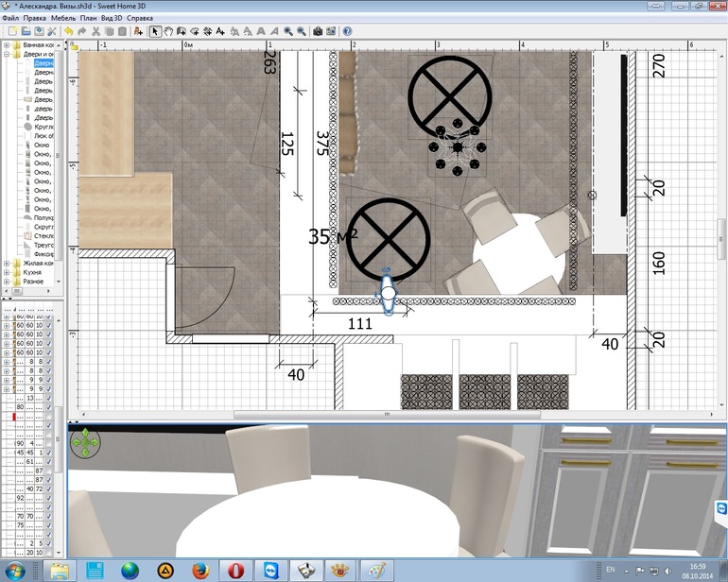Click the Increase text size icon
Screen dimensions: 728x582
click(x=234, y=31)
